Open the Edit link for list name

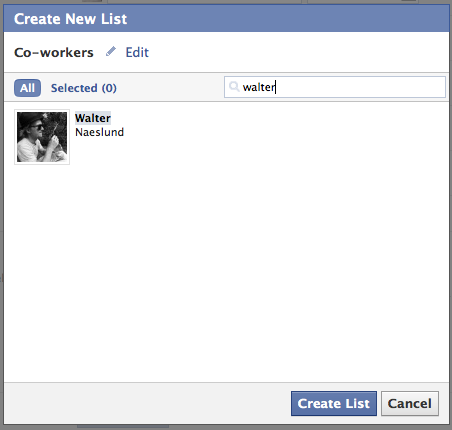(137, 52)
